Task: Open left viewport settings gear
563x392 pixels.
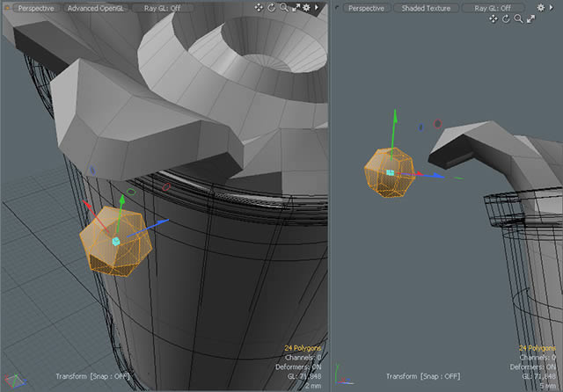Action: click(x=307, y=8)
